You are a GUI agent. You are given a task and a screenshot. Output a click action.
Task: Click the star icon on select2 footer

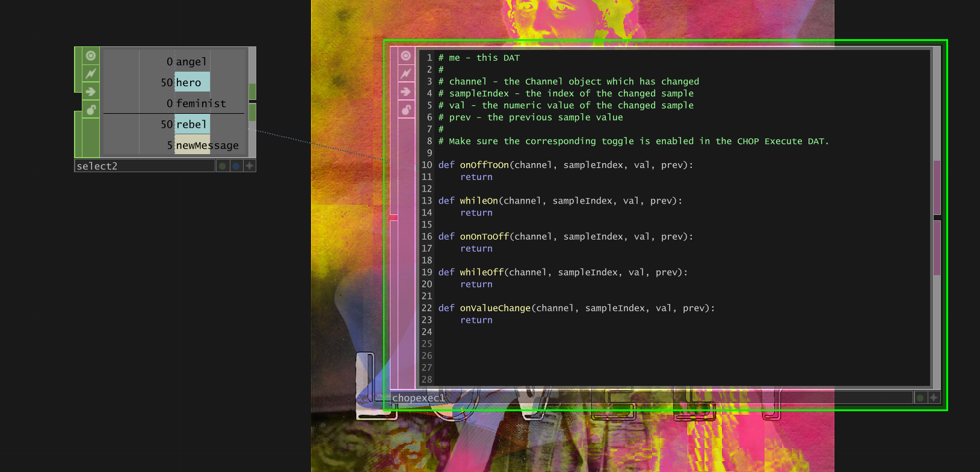pyautogui.click(x=249, y=166)
